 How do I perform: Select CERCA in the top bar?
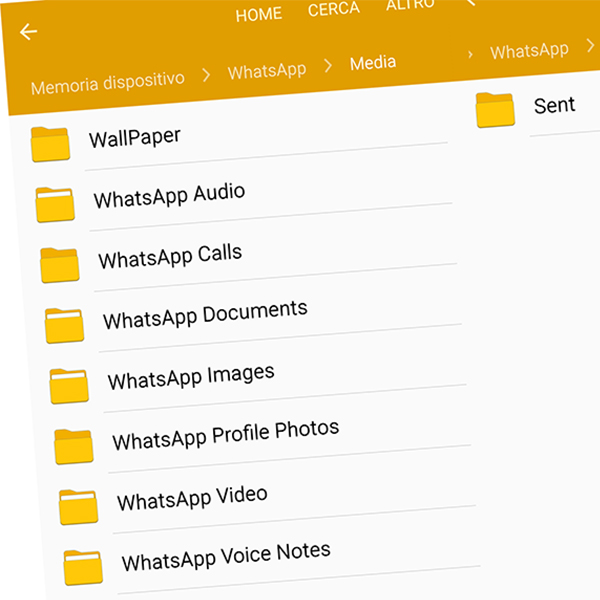click(x=334, y=9)
